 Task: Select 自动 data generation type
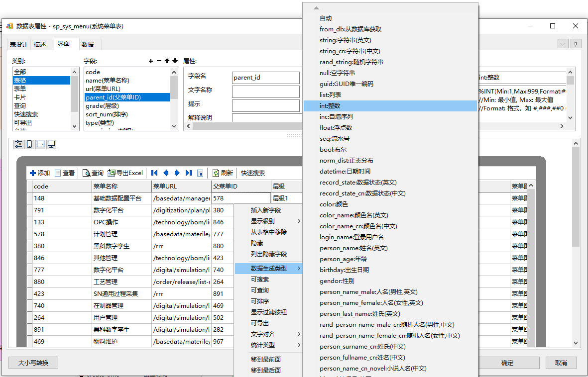pos(390,18)
